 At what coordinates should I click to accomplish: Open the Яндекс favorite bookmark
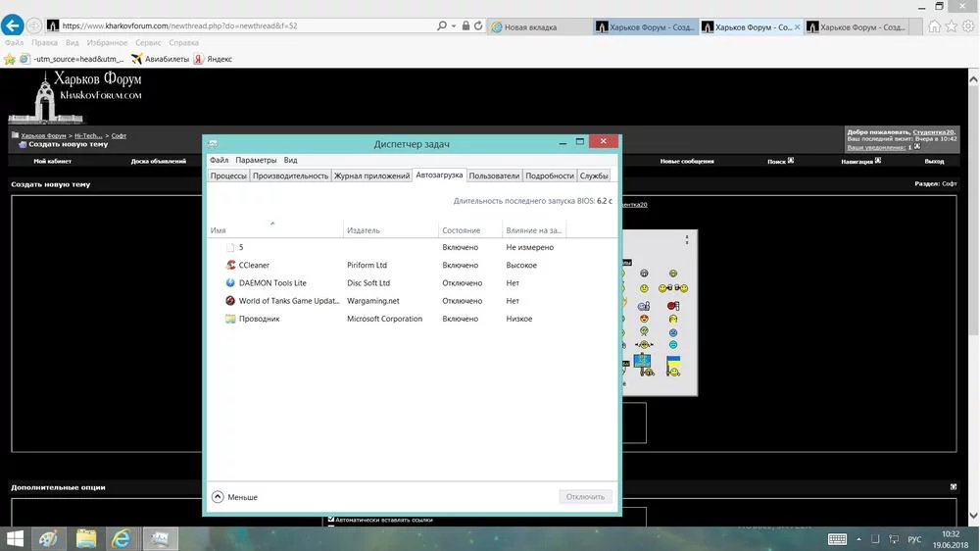click(213, 59)
